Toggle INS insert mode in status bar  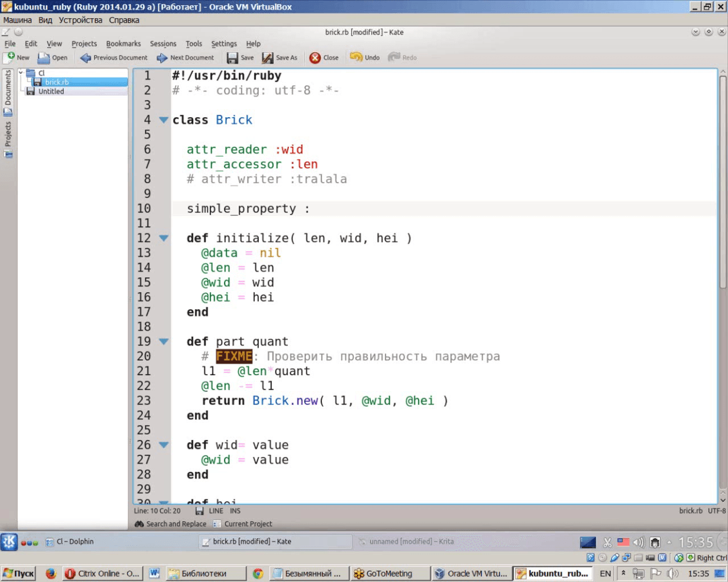[x=235, y=510]
